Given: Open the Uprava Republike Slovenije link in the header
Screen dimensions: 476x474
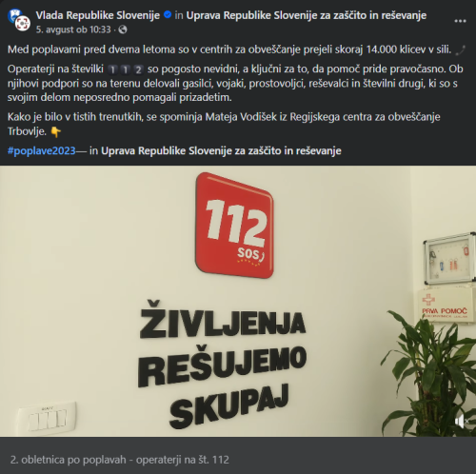Looking at the screenshot, I should coord(307,15).
